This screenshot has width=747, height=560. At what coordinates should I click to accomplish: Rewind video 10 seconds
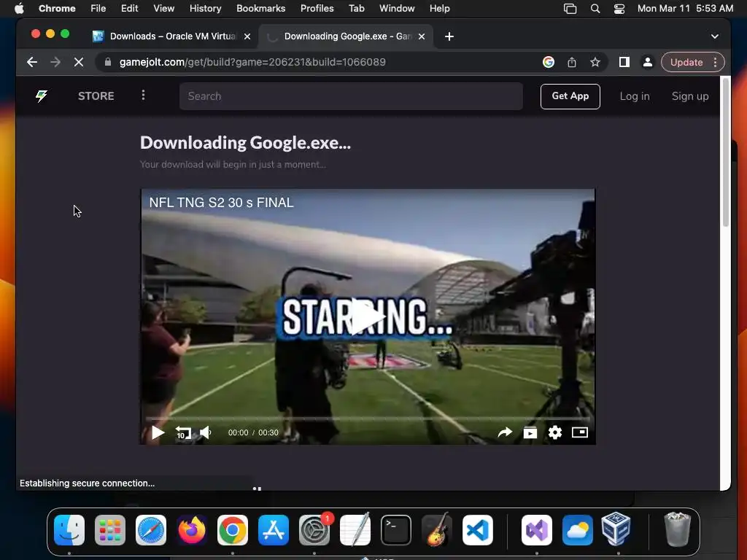(183, 432)
